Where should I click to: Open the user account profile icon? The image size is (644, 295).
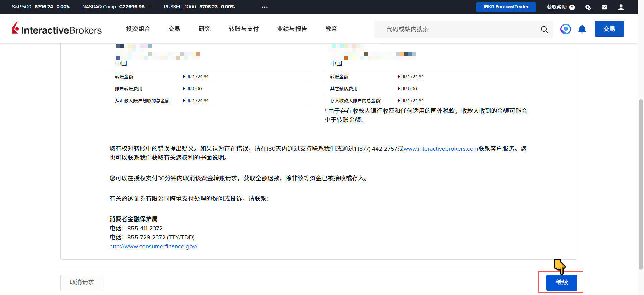(x=621, y=7)
